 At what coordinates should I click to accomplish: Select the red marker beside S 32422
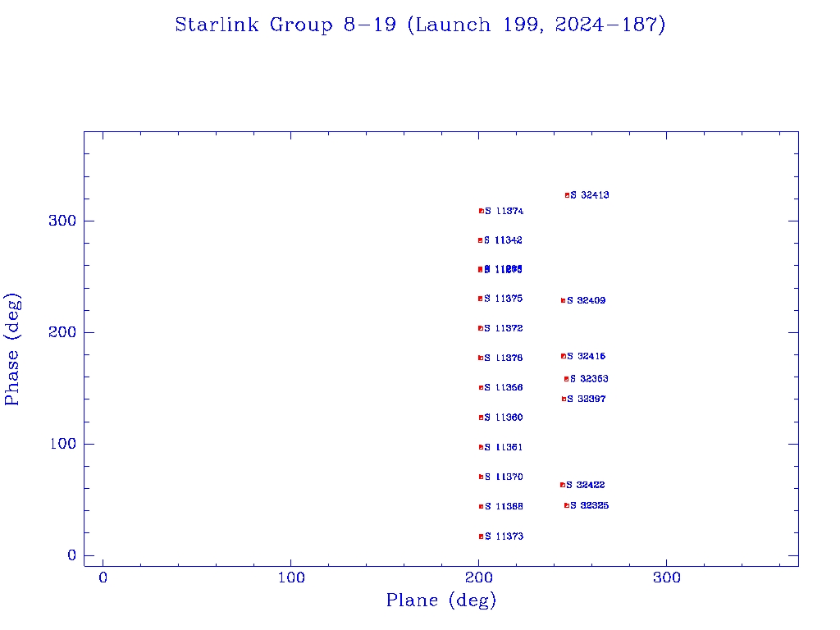pyautogui.click(x=563, y=485)
